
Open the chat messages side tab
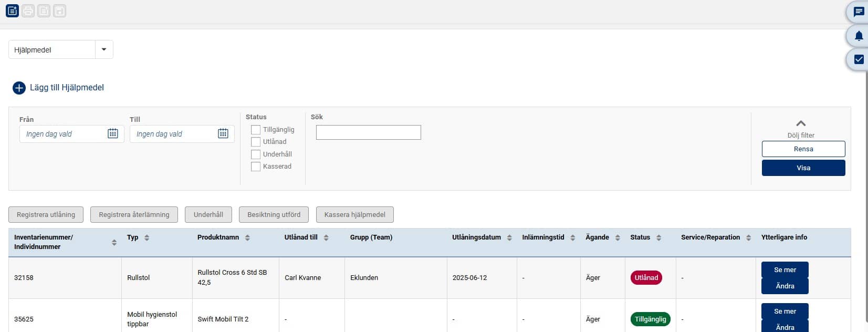859,12
